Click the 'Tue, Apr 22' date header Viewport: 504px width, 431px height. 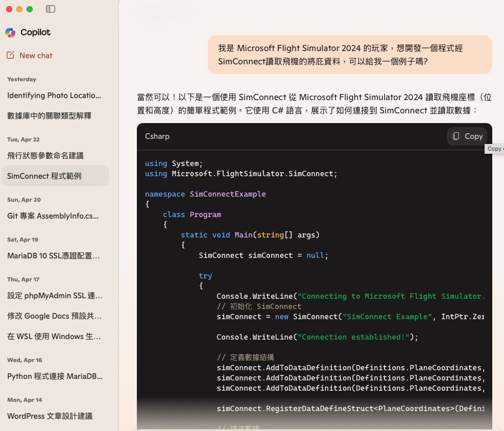(x=23, y=139)
